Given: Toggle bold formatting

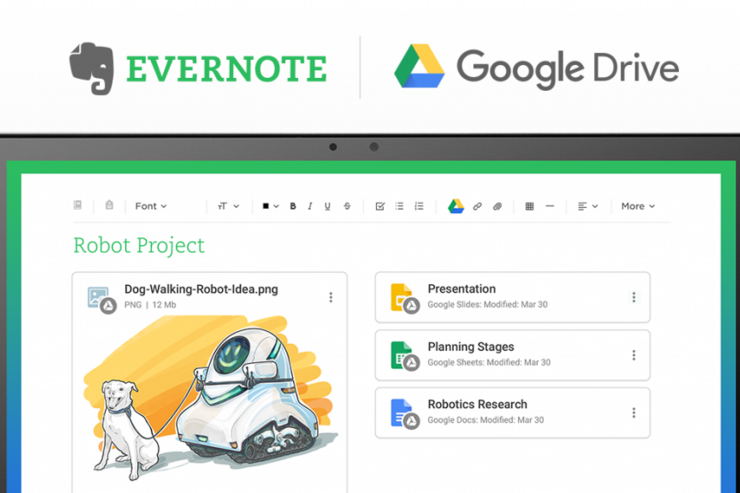Looking at the screenshot, I should 293,206.
